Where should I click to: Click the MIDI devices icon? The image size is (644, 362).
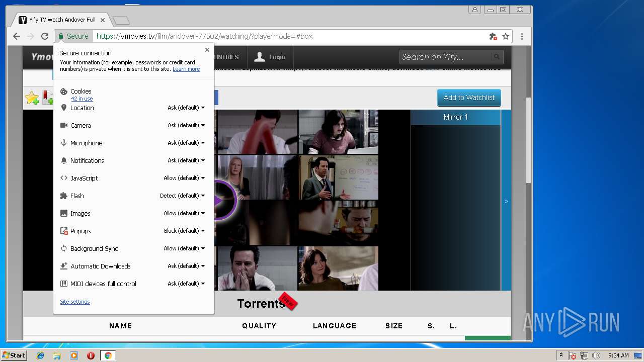click(x=64, y=284)
